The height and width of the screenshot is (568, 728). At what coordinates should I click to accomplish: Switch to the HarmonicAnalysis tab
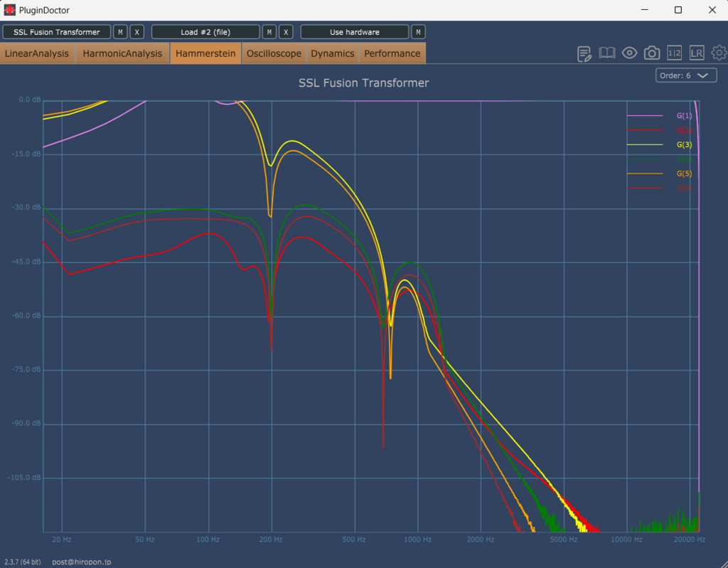pyautogui.click(x=122, y=53)
